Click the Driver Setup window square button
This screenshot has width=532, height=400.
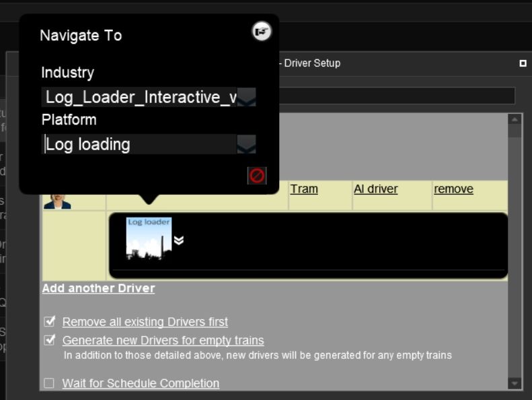[523, 63]
